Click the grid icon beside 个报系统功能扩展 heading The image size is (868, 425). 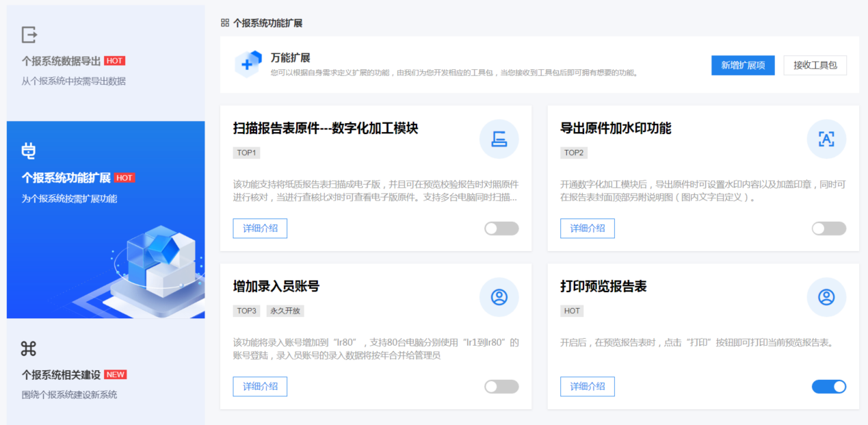(225, 23)
